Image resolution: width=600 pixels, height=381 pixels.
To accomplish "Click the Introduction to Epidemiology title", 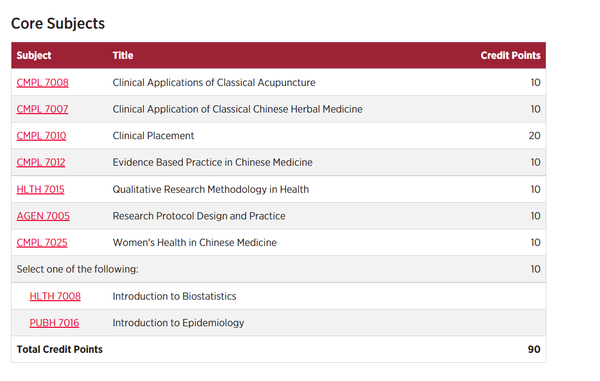I will coord(178,323).
